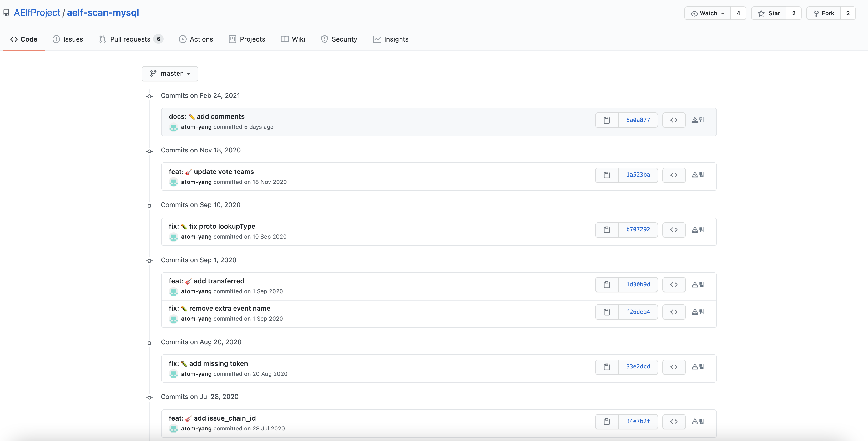868x441 pixels.
Task: Open commit hash 1d30b9d
Action: 638,285
